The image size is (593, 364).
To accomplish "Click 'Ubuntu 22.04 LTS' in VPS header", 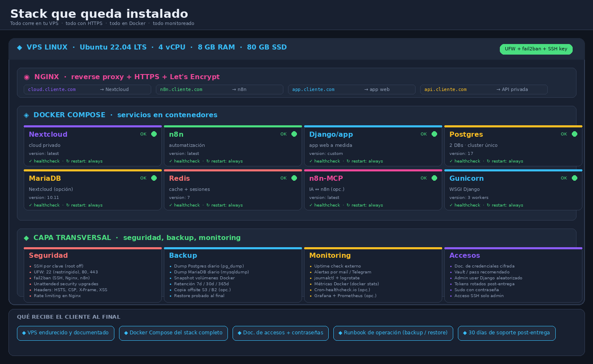I will (x=113, y=47).
